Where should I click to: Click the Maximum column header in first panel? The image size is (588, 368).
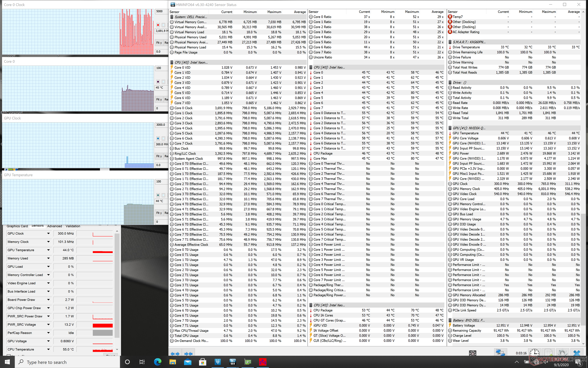tap(274, 12)
